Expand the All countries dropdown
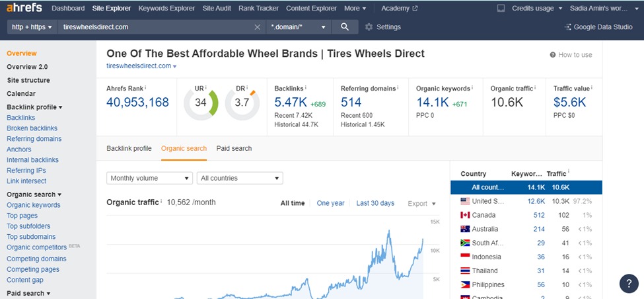The width and height of the screenshot is (644, 299). [240, 178]
